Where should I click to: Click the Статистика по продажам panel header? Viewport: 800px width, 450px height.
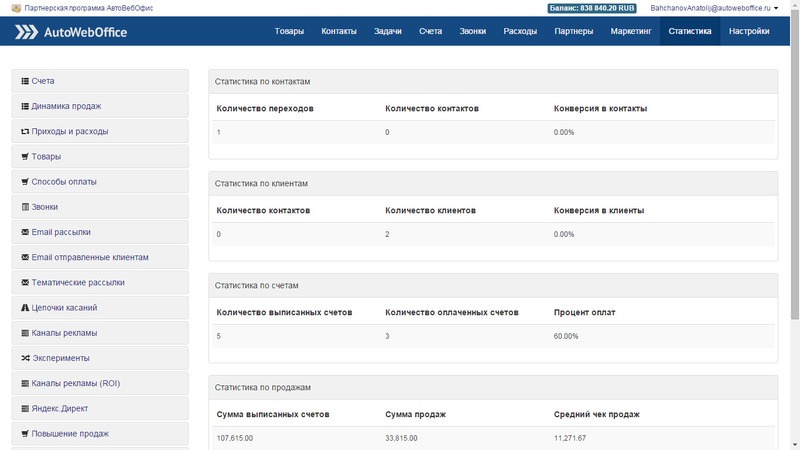pyautogui.click(x=493, y=388)
